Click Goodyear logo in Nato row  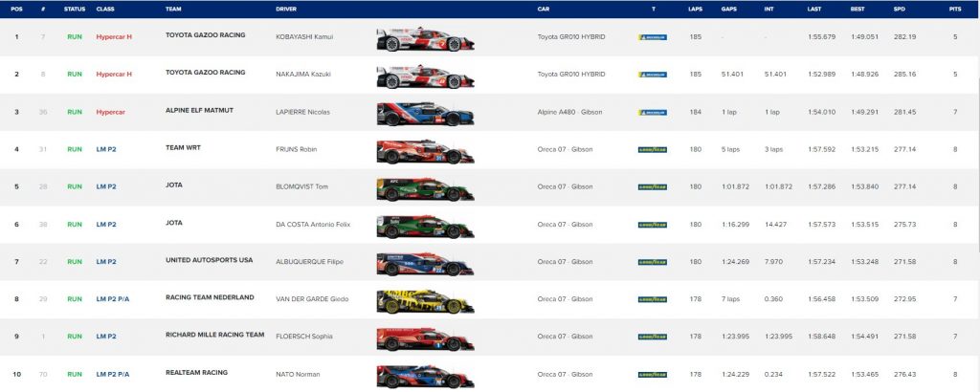(653, 375)
